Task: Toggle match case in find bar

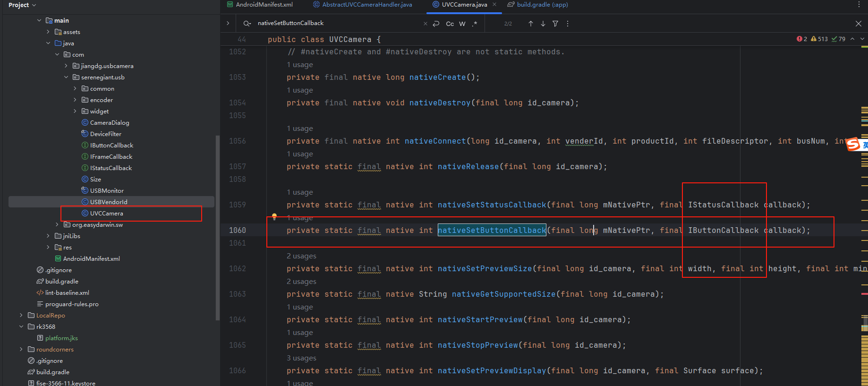Action: (450, 24)
